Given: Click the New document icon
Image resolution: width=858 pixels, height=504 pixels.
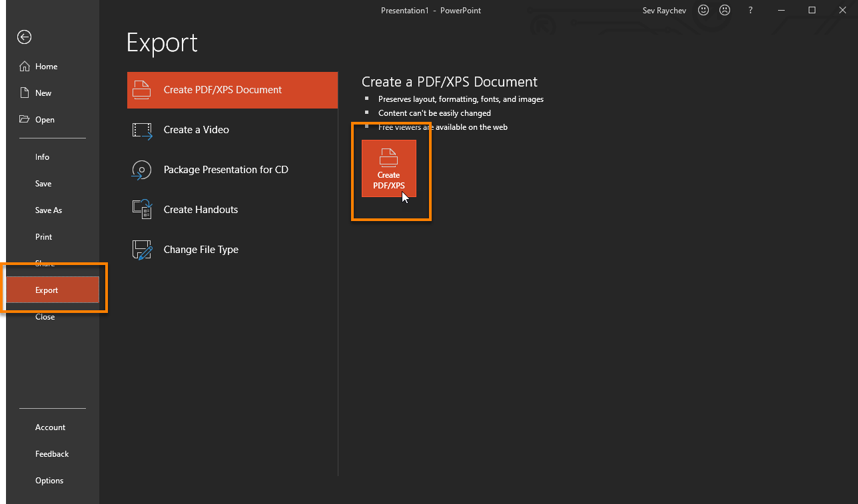Looking at the screenshot, I should [x=25, y=93].
